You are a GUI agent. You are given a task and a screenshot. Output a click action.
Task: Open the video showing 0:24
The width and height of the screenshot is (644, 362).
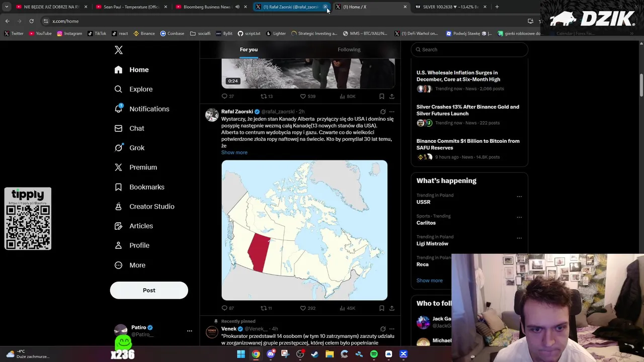coord(308,73)
